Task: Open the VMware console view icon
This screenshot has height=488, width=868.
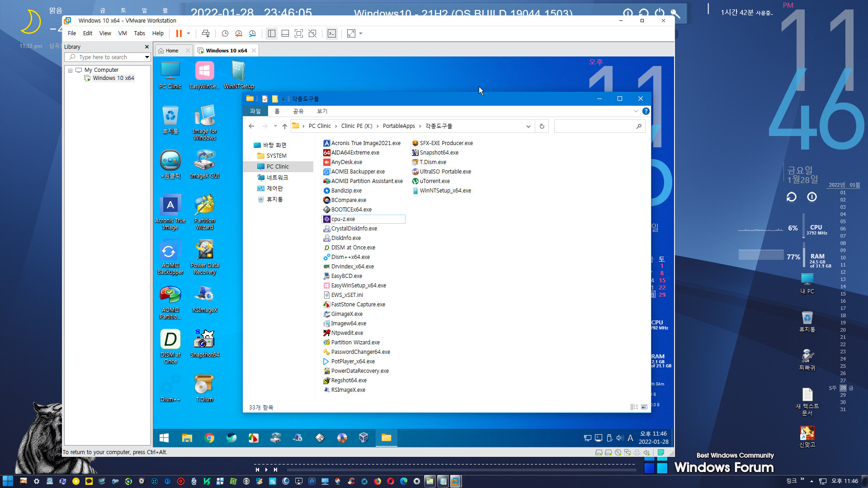Action: pos(332,33)
